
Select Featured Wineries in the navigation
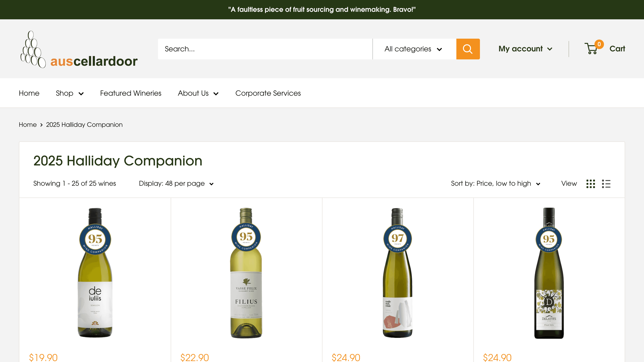[x=130, y=93]
